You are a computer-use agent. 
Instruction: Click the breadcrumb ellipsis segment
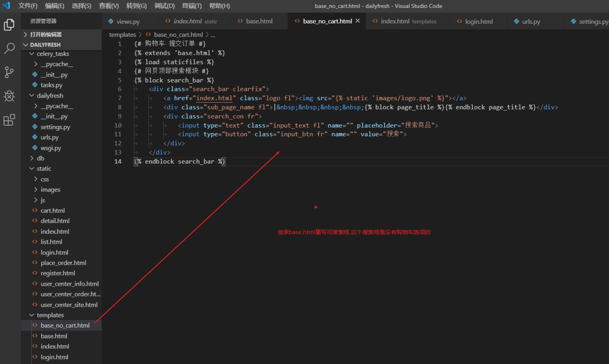[x=213, y=35]
